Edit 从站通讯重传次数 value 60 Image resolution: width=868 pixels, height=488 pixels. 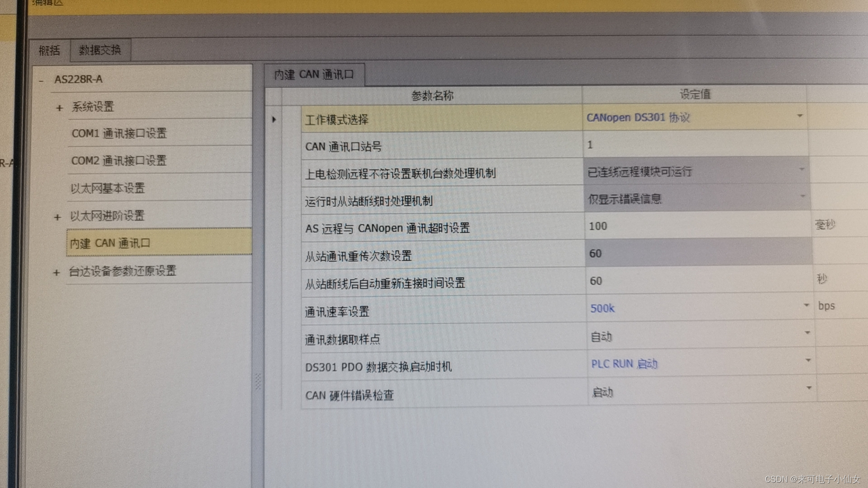point(698,253)
